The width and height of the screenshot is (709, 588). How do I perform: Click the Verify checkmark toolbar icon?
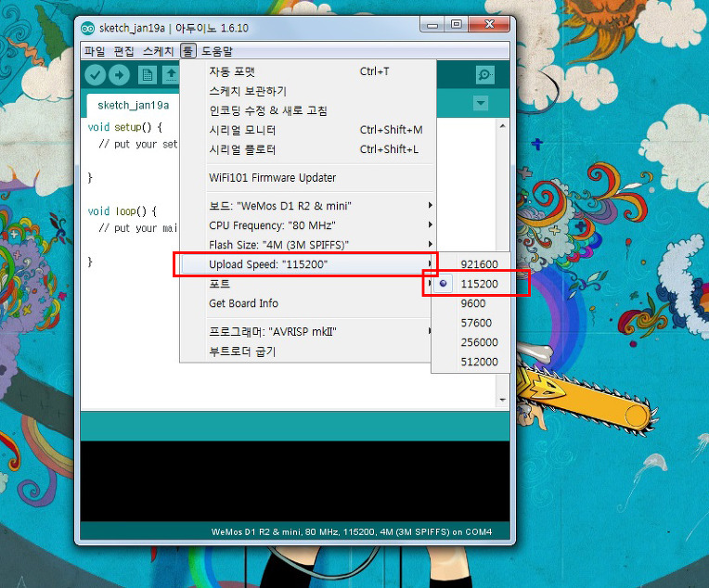pyautogui.click(x=95, y=75)
